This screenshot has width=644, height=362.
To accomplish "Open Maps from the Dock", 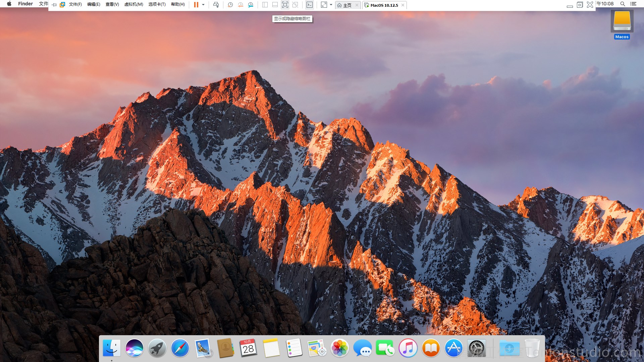I will [317, 348].
